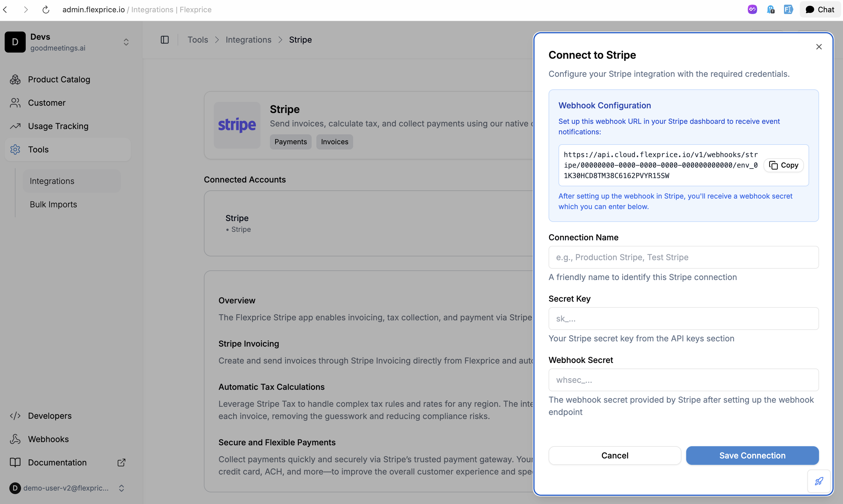
Task: Open Bulk Imports submenu item
Action: click(53, 204)
